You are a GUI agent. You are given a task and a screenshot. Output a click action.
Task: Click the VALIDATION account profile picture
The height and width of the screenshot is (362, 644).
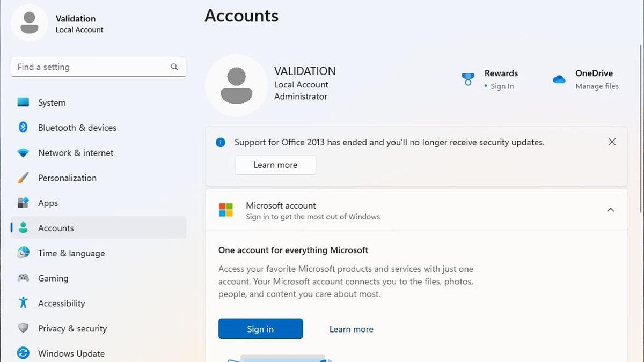[x=237, y=85]
